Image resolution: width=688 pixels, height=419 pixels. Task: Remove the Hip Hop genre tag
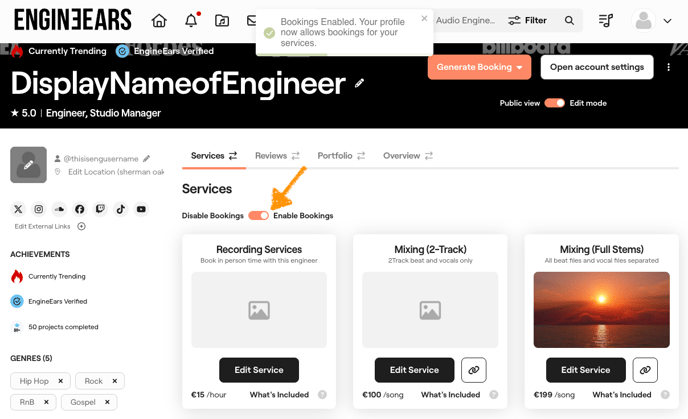coord(60,381)
